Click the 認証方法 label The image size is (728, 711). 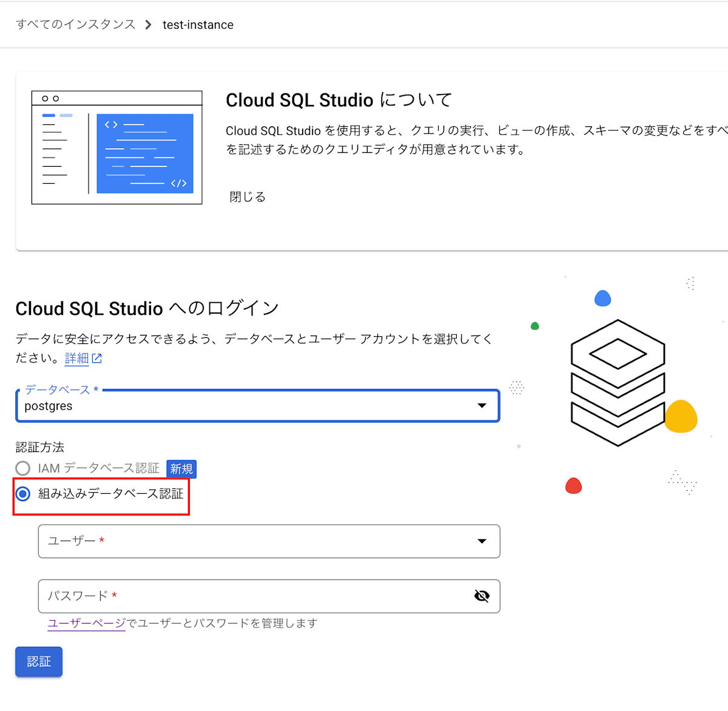click(40, 447)
